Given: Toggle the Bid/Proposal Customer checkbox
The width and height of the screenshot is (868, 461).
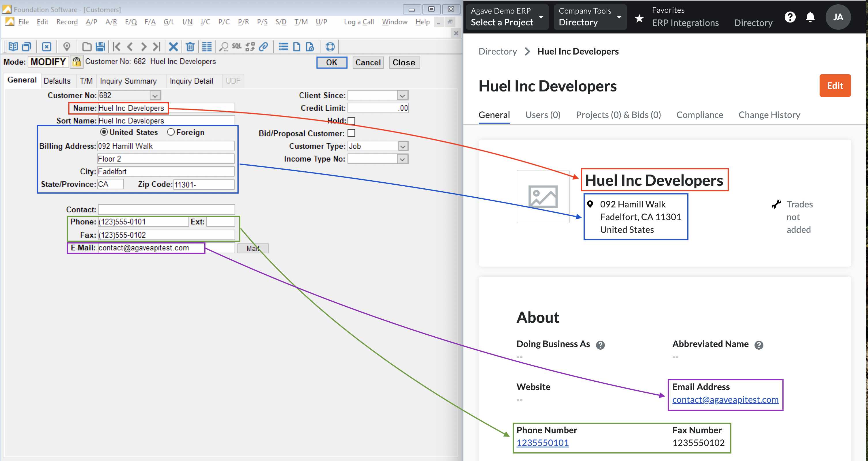Looking at the screenshot, I should 352,133.
